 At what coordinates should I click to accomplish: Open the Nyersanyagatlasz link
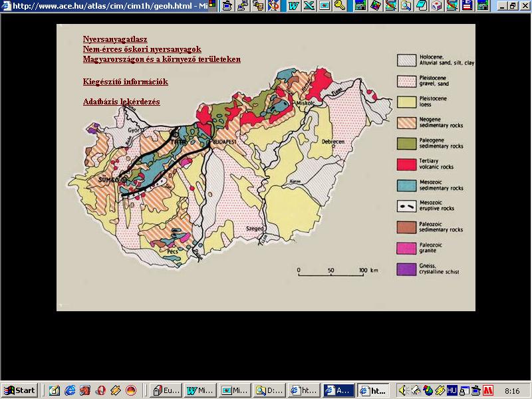[x=115, y=39]
